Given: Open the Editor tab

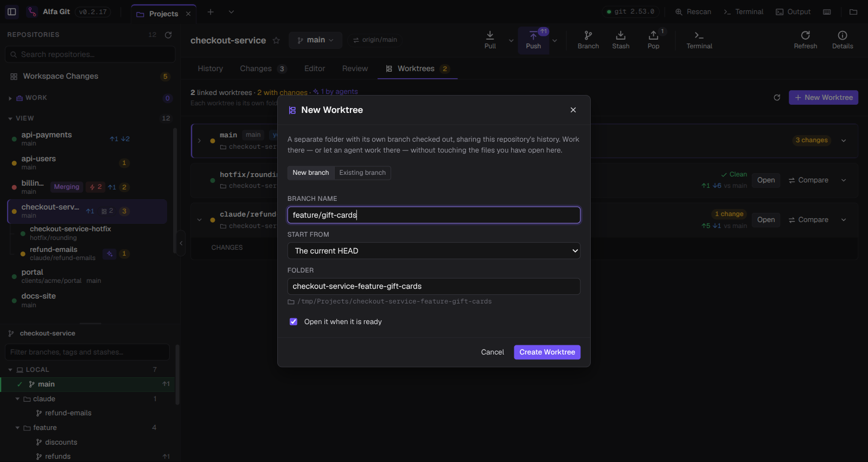Looking at the screenshot, I should 315,68.
